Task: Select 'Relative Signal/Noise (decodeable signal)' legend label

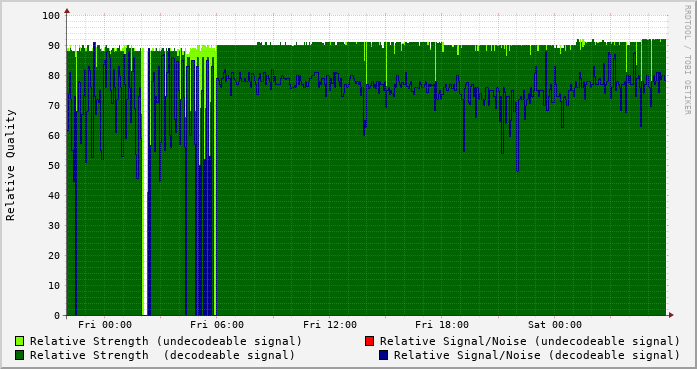Action: (537, 356)
